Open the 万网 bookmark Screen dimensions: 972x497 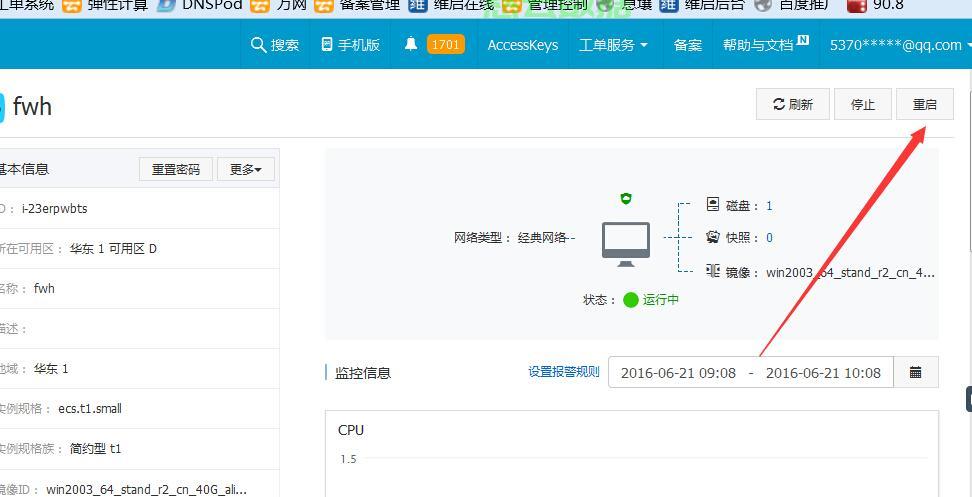click(279, 6)
